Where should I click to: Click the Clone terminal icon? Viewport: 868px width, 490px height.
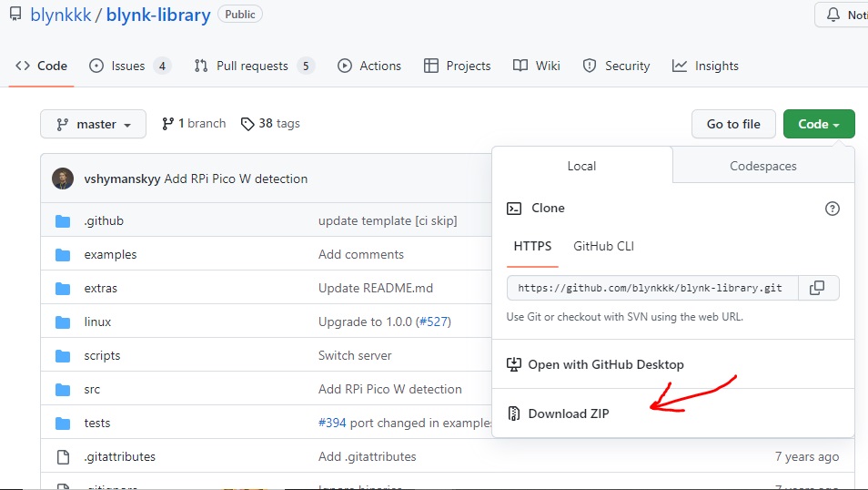coord(514,209)
